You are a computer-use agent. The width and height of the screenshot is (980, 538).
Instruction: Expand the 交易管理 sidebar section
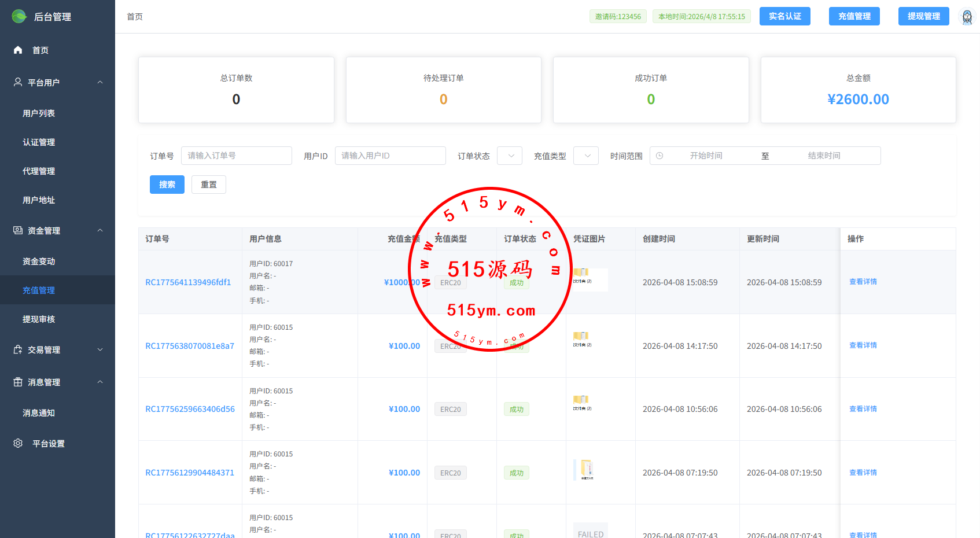pos(100,349)
